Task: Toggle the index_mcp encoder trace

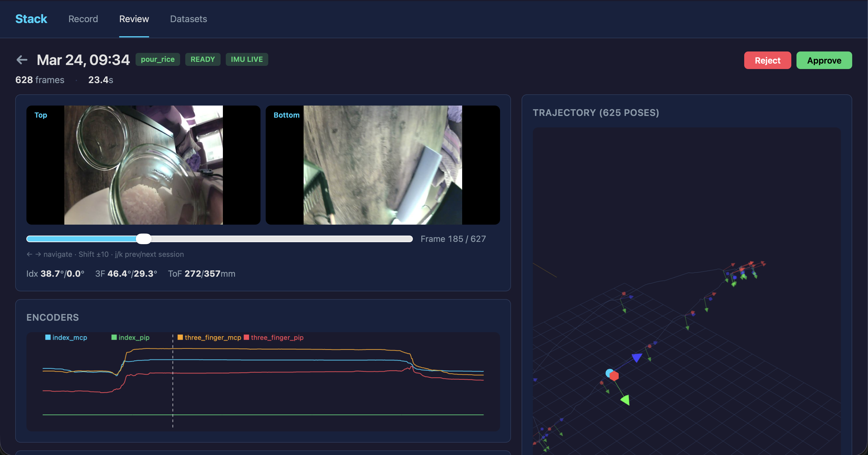Action: pyautogui.click(x=66, y=337)
